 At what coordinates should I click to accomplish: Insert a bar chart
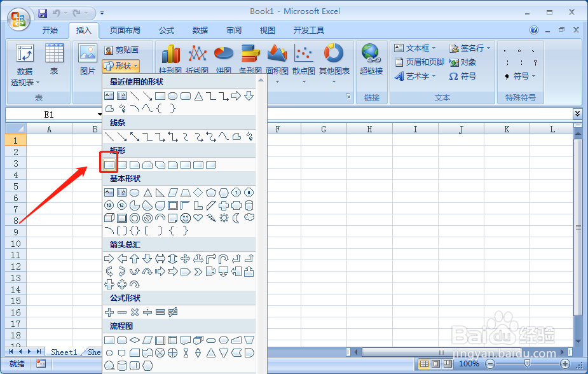[250, 59]
